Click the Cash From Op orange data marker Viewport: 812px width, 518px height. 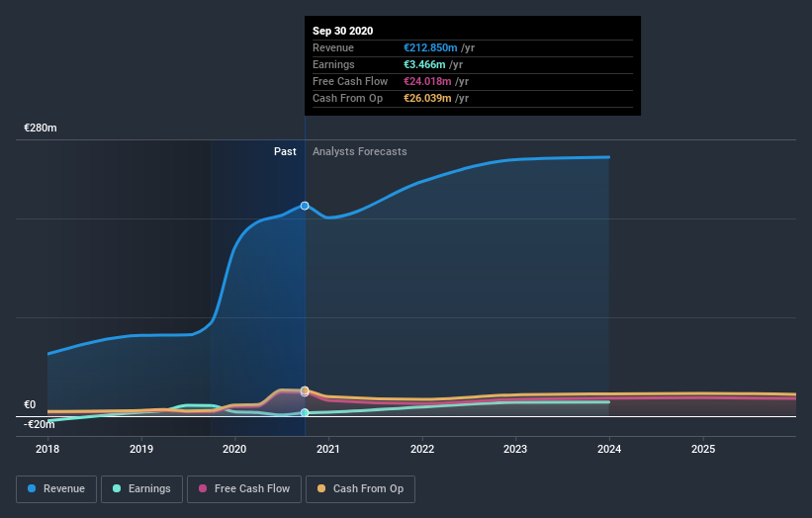point(305,390)
